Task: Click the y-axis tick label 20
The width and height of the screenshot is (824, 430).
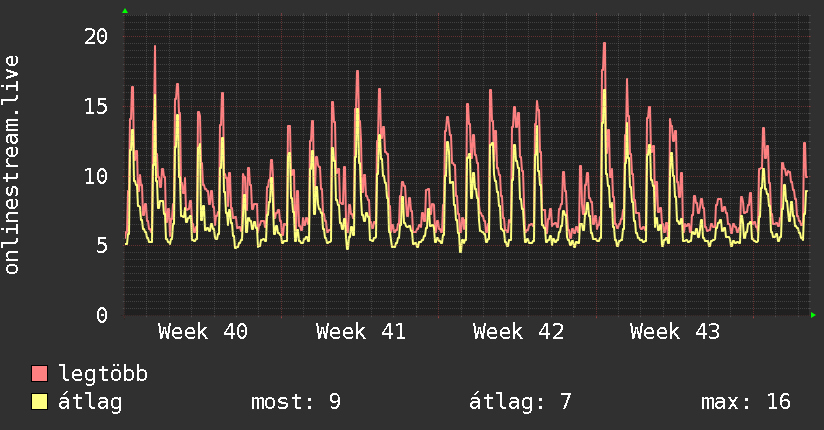Action: pyautogui.click(x=96, y=36)
